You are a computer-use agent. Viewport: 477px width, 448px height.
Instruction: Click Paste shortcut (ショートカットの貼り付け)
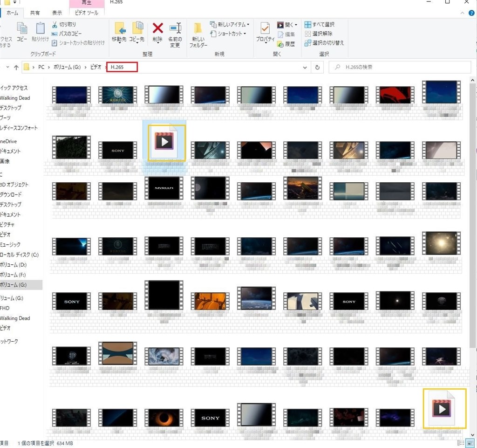[x=78, y=43]
